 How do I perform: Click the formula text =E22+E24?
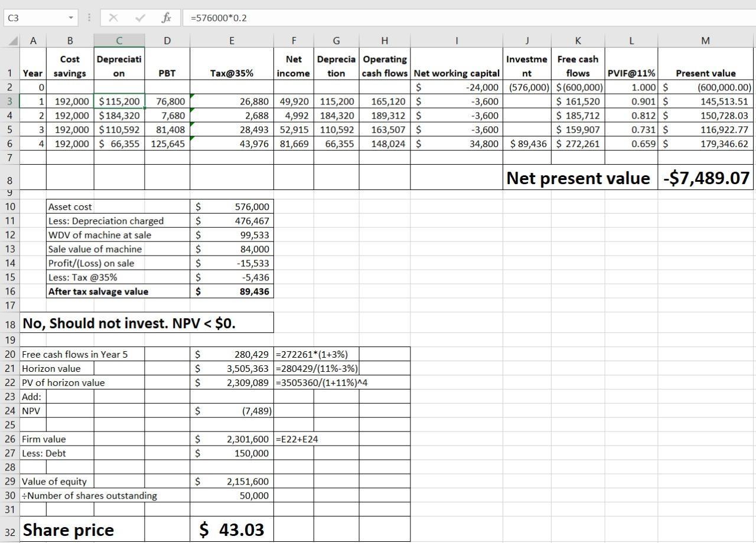297,439
